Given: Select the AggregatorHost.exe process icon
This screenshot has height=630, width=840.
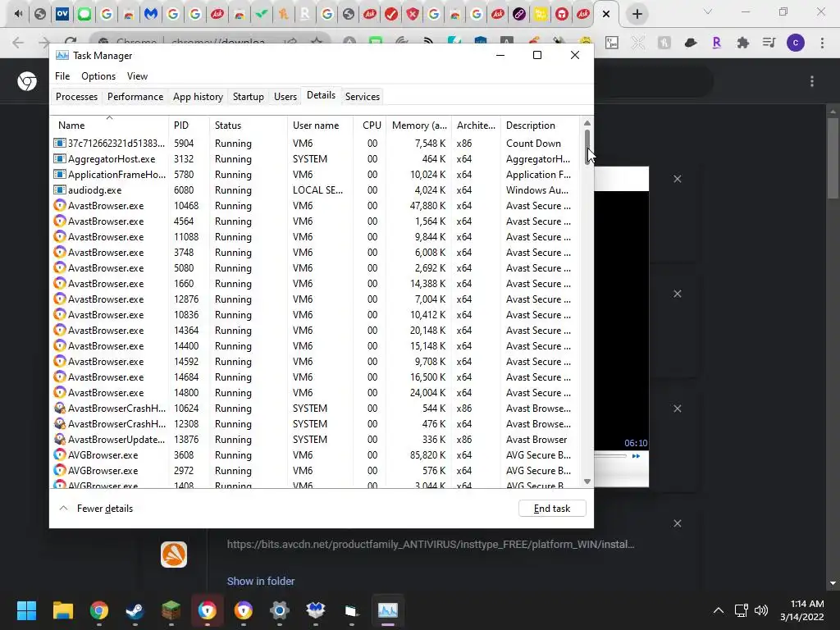Looking at the screenshot, I should click(59, 158).
